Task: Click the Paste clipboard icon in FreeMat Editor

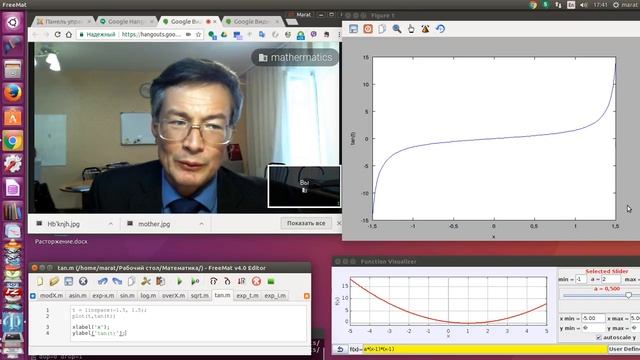Action: (x=160, y=281)
